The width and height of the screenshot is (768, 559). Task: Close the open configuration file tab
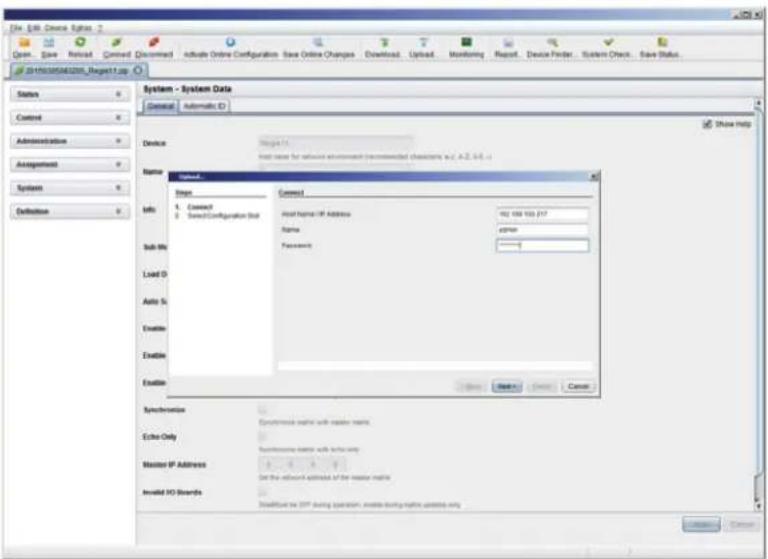[138, 71]
